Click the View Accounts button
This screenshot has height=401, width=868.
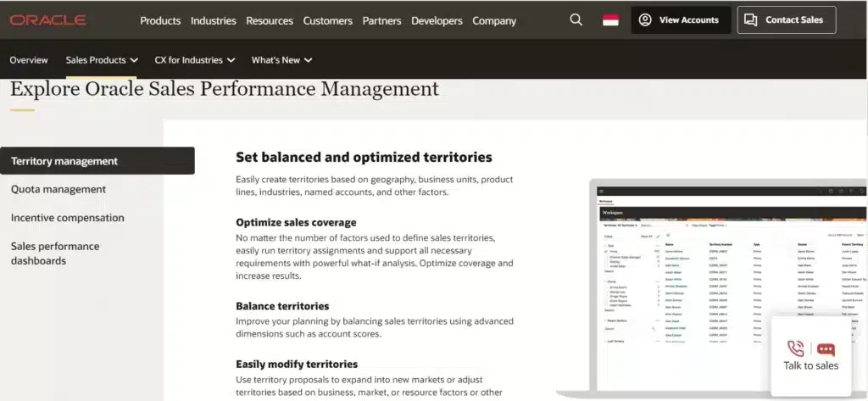pyautogui.click(x=681, y=20)
